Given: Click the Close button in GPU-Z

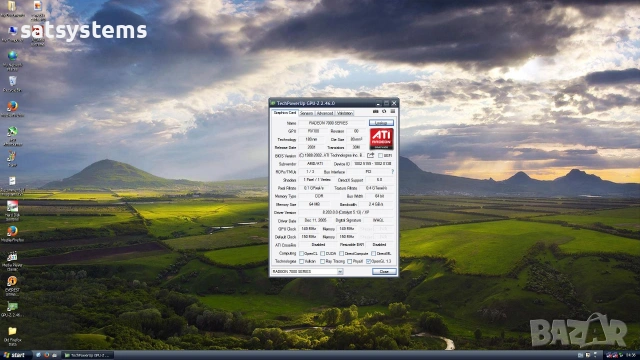Looking at the screenshot, I should click(384, 271).
